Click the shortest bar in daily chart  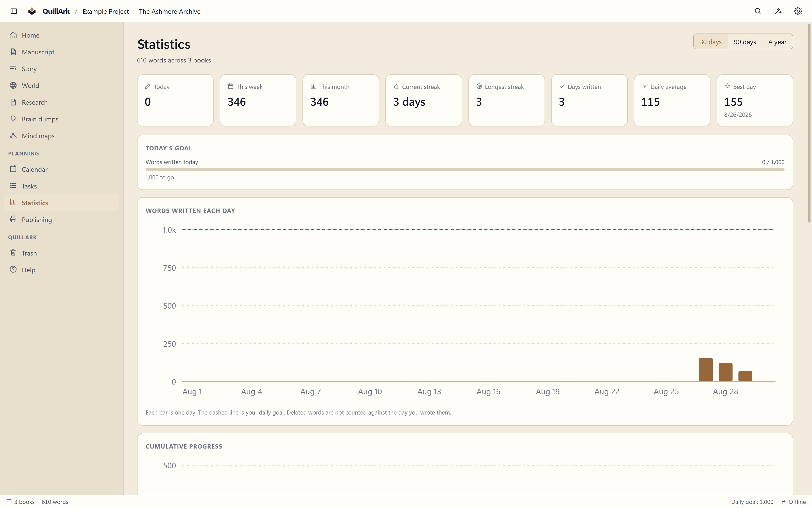click(x=745, y=376)
